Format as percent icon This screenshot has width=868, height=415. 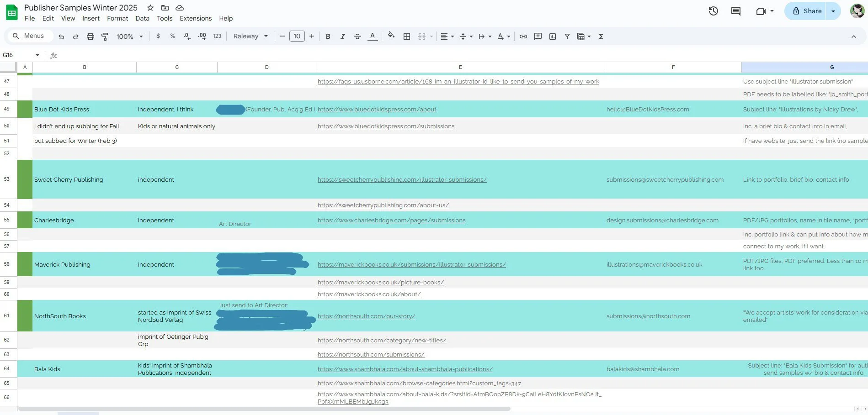click(x=173, y=36)
